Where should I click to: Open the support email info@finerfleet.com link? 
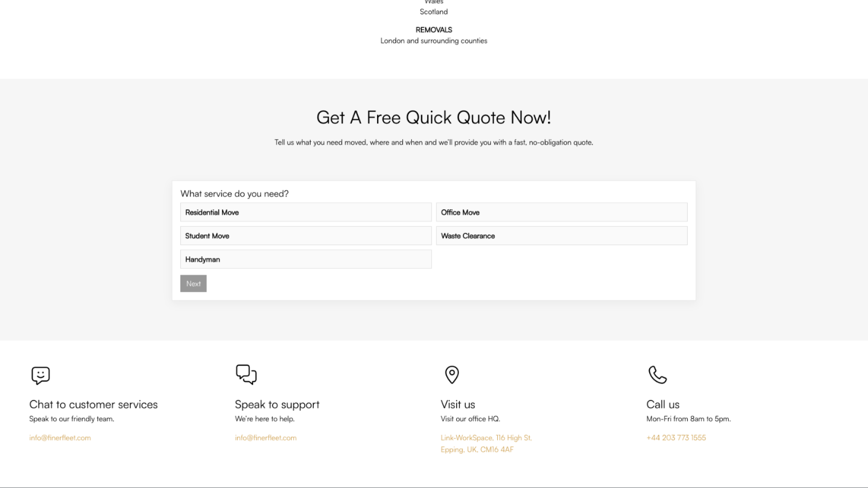[266, 438]
